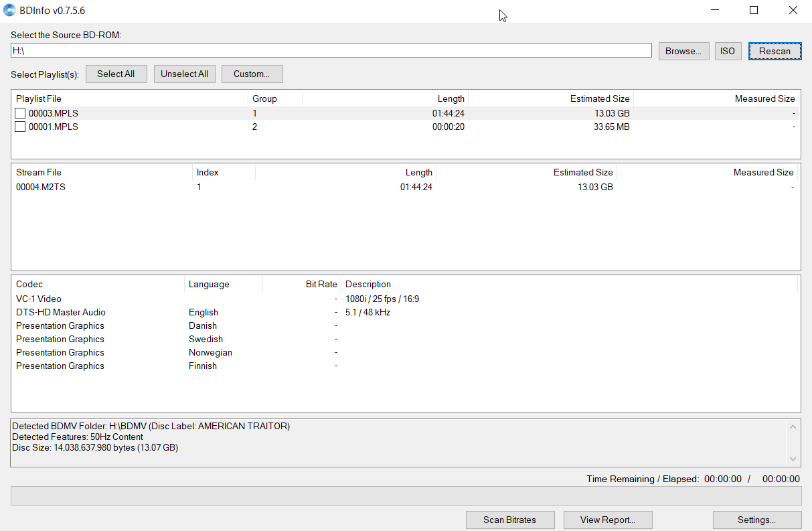Click the BDInfo disc icon in title bar
The image size is (812, 531).
tap(9, 10)
